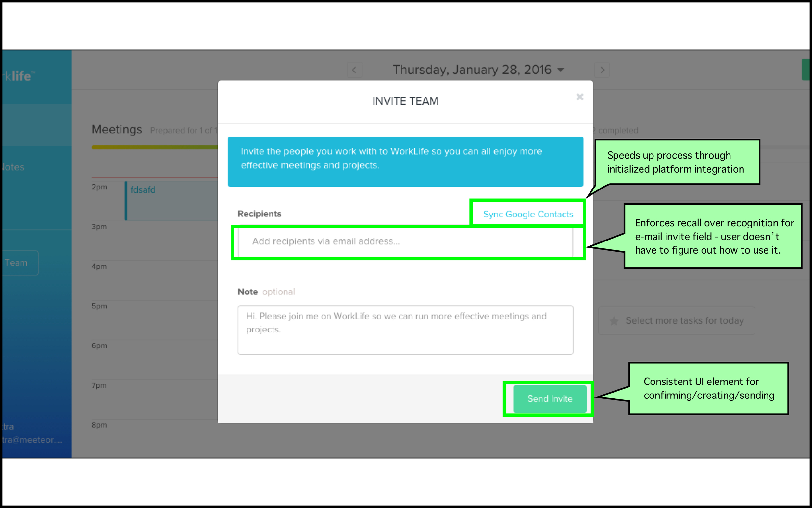Go to next day with right chevron

point(602,70)
